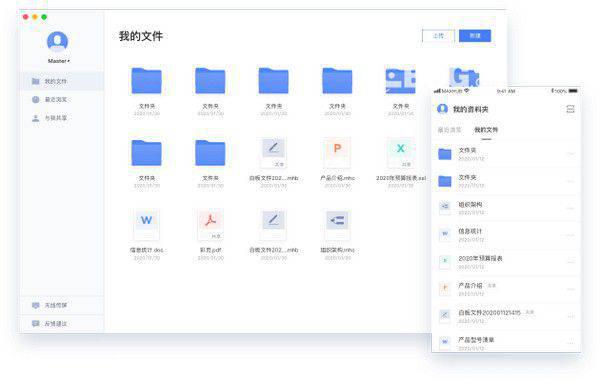
Task: Open 白板文件20200112 row in mobile list
Action: click(506, 316)
